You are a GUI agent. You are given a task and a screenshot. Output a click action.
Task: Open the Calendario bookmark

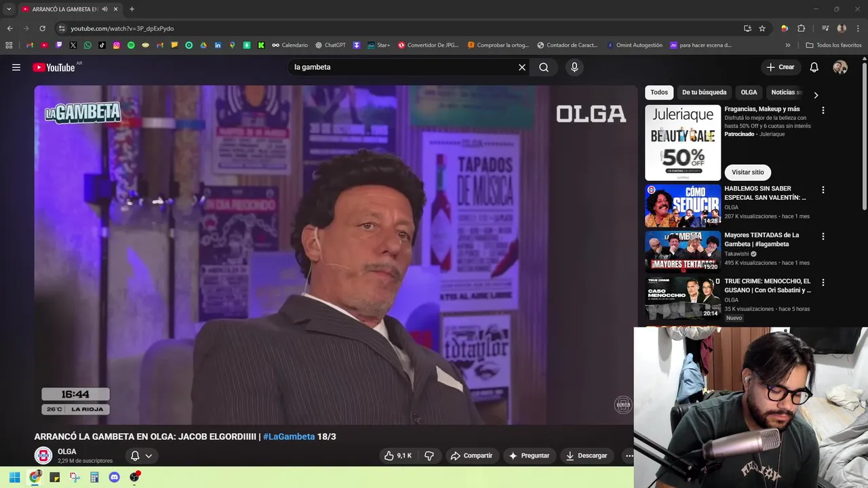tap(290, 45)
